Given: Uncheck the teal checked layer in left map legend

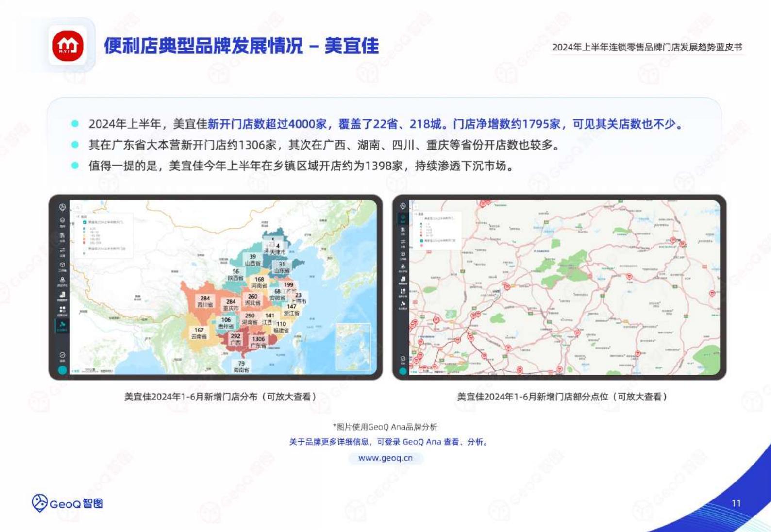Looking at the screenshot, I should tap(85, 222).
